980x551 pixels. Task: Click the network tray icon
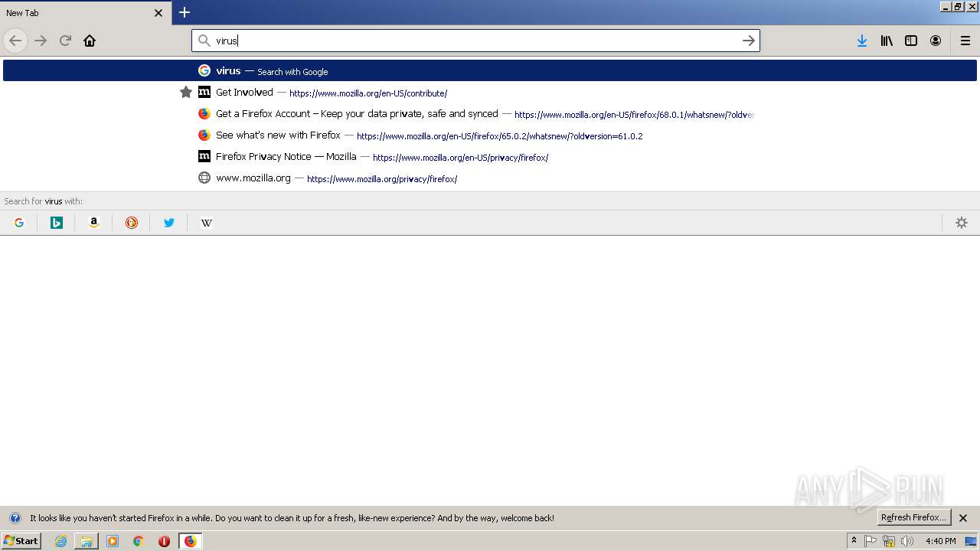[889, 541]
